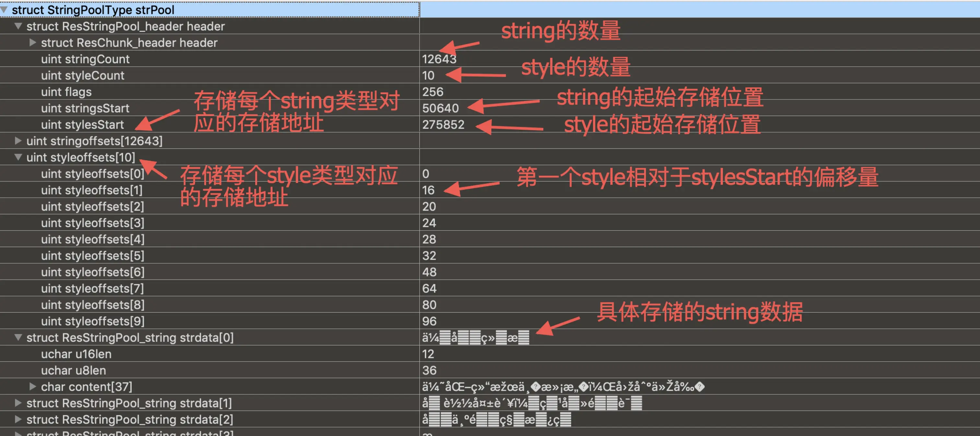Select the styleoffsets[9] entry
Screen dimensions: 980x436
click(92, 321)
